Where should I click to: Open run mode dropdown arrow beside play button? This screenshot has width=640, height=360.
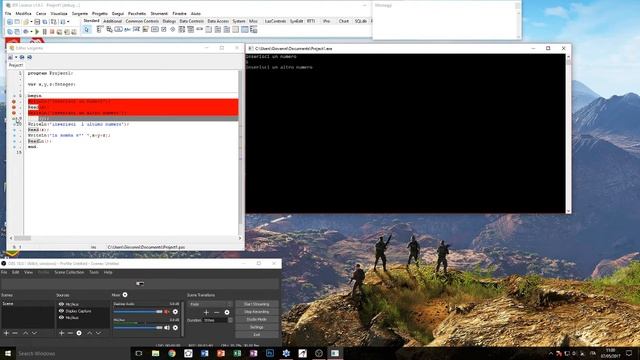click(x=31, y=31)
